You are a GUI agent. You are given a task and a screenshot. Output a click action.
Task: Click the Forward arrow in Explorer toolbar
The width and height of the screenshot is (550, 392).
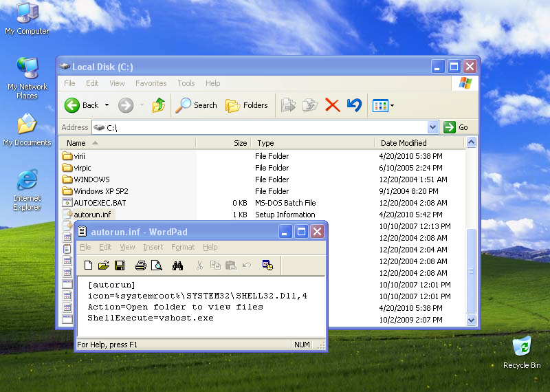tap(126, 105)
